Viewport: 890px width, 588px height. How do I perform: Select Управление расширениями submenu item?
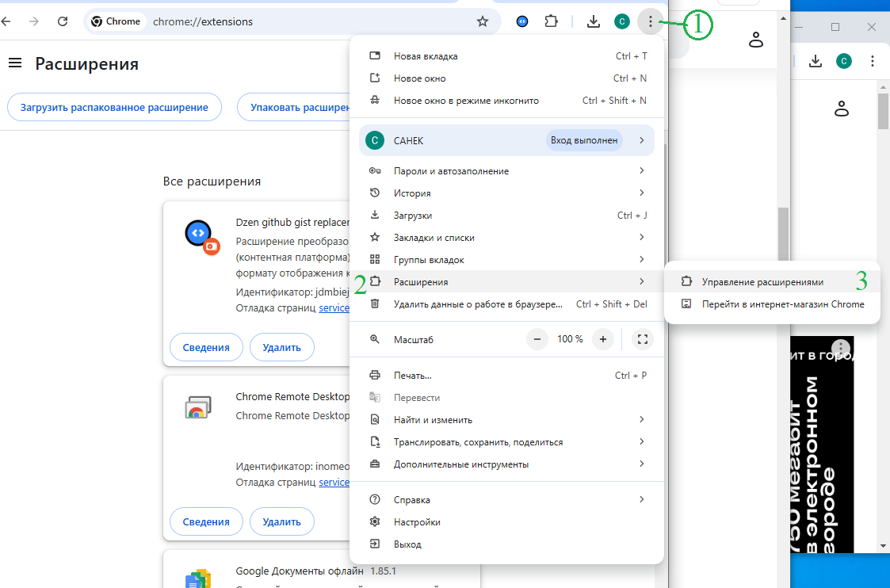772,282
